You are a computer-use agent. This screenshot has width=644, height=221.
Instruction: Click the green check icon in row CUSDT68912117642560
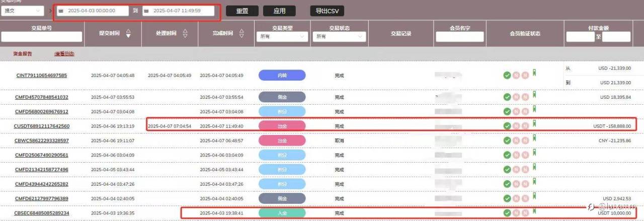pos(507,126)
